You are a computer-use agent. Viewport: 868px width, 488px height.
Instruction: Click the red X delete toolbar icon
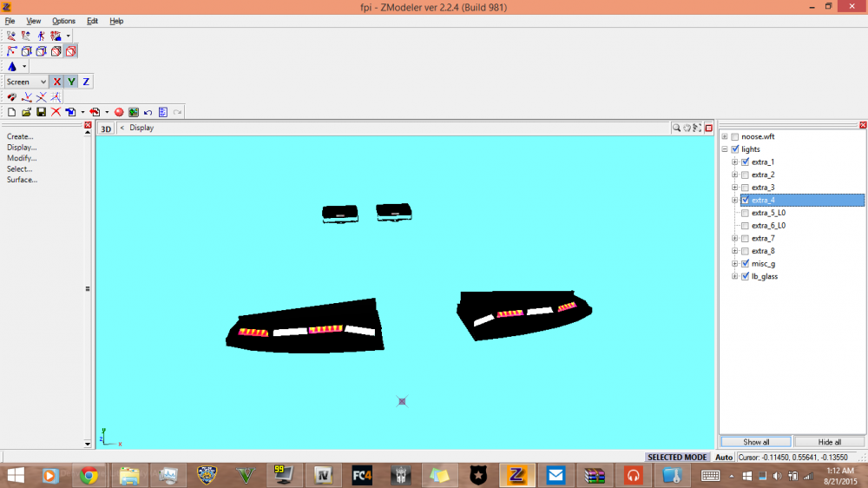(56, 112)
